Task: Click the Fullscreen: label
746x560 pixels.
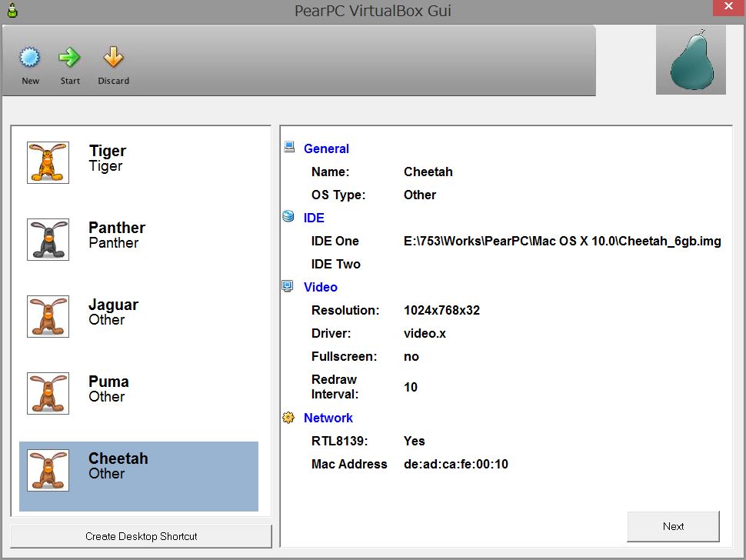Action: point(344,357)
